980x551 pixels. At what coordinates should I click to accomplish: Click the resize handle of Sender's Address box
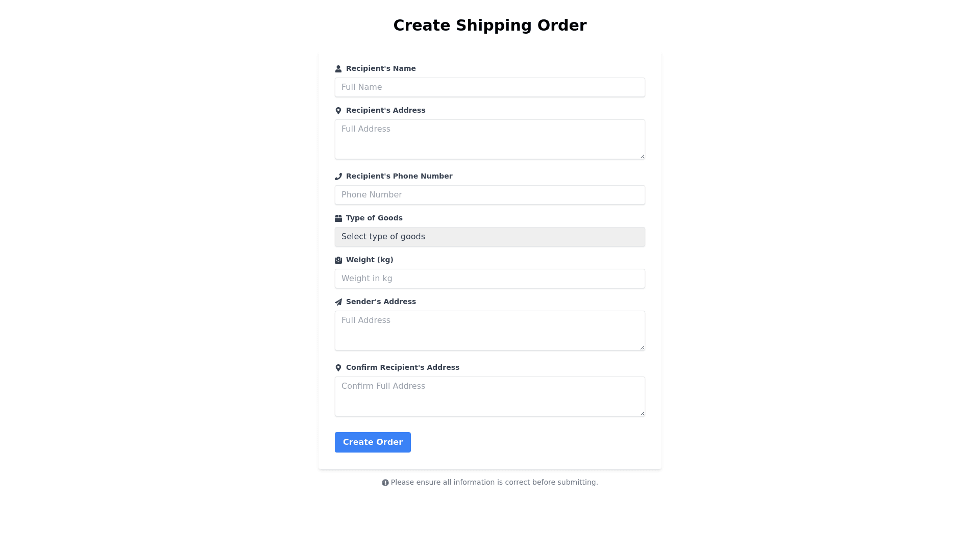tap(642, 347)
